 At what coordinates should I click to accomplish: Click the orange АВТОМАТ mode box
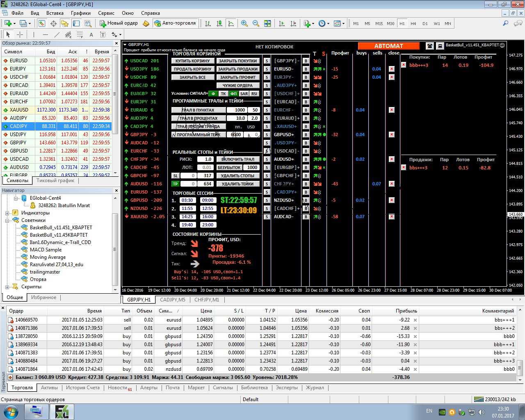(388, 46)
